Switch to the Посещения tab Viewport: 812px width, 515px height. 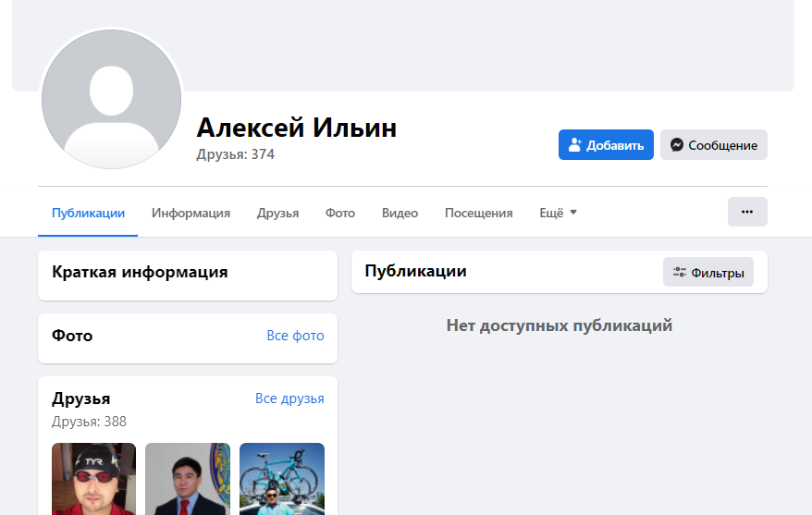[x=478, y=213]
